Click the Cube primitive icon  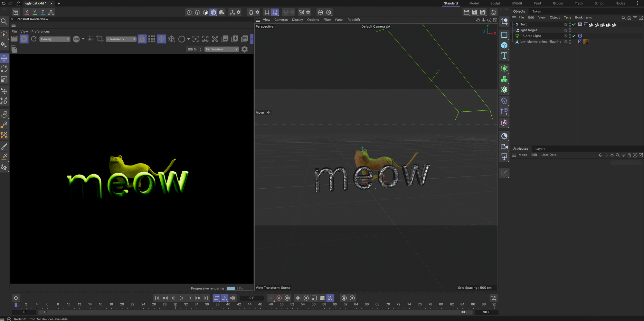(x=504, y=45)
